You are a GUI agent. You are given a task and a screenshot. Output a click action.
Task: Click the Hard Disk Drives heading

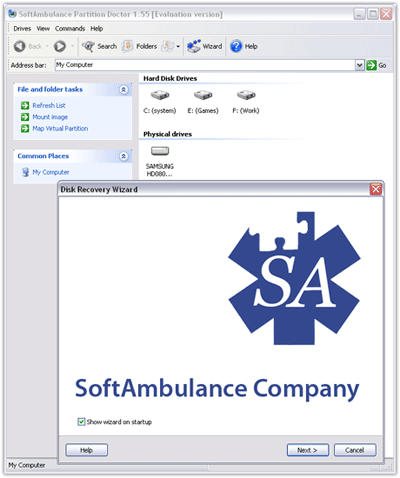[x=170, y=79]
